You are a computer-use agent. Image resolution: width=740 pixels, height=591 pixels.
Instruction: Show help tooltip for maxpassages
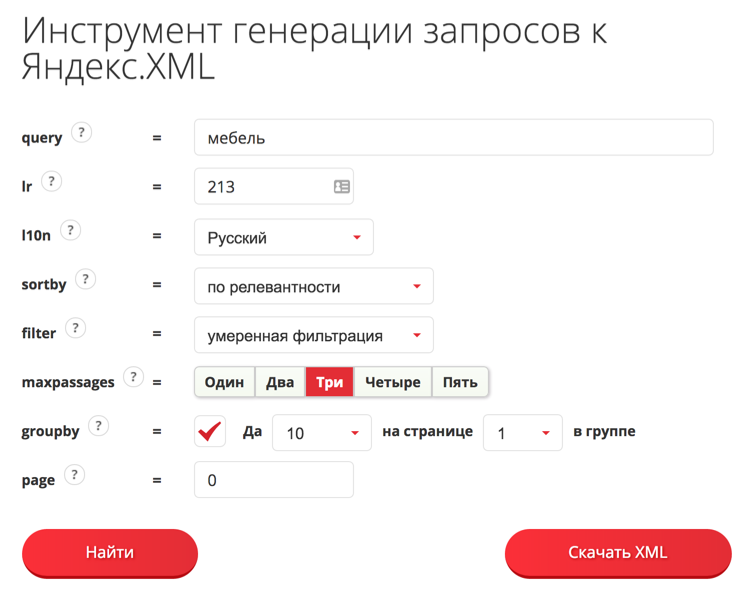[x=134, y=377]
